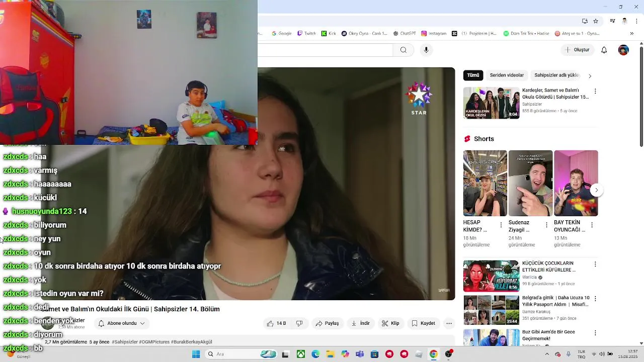
Task: Open File Explorer from the taskbar
Action: tap(330, 354)
